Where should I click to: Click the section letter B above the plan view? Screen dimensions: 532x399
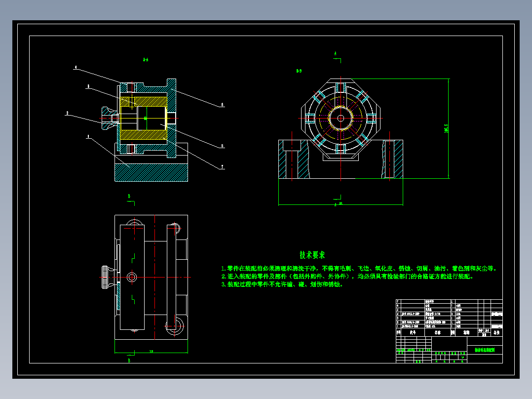click(129, 196)
